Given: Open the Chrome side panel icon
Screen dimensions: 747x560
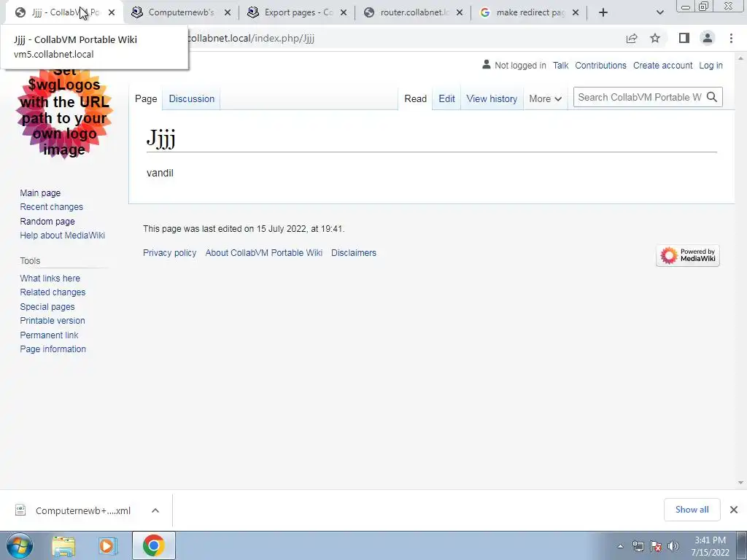Looking at the screenshot, I should (684, 38).
